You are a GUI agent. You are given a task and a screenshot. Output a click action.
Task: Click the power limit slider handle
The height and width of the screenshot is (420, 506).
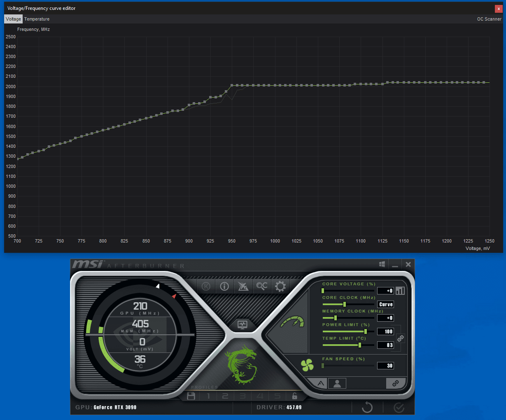coord(366,331)
